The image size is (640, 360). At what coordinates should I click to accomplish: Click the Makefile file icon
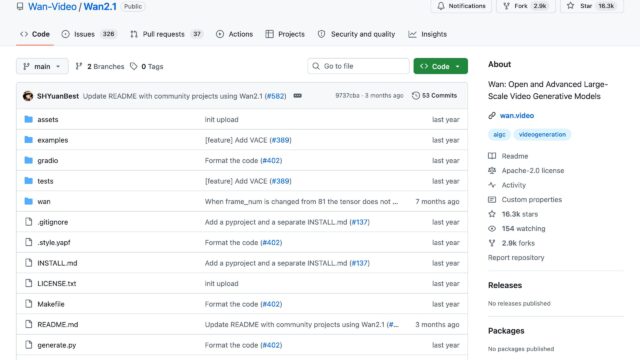(29, 304)
